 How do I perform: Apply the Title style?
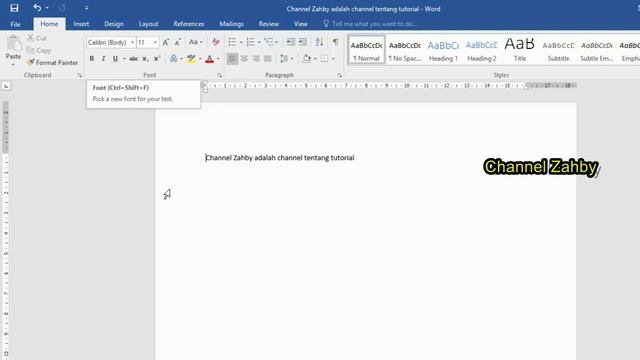[x=520, y=50]
